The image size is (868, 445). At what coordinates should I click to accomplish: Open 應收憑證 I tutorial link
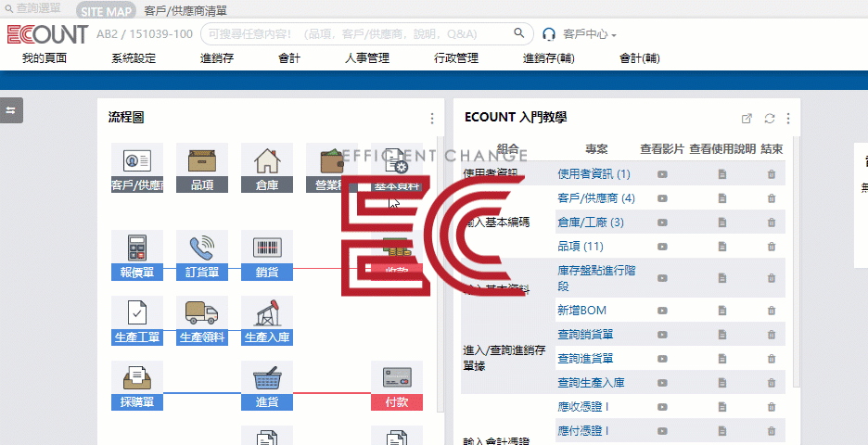pyautogui.click(x=583, y=407)
